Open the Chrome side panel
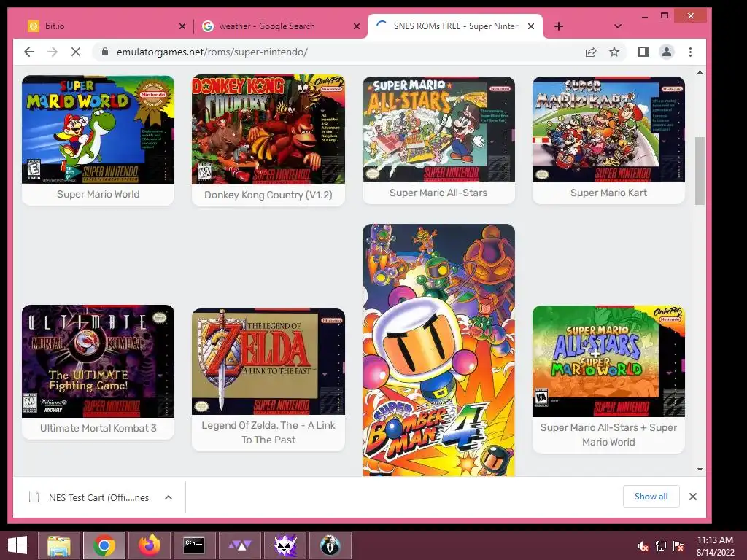747x560 pixels. point(643,52)
